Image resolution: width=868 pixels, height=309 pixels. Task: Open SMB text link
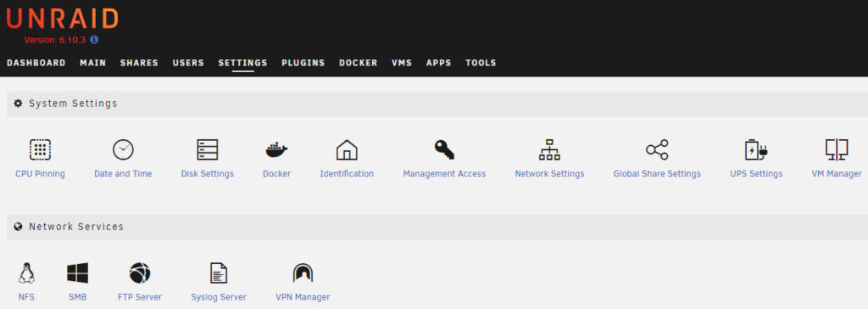(77, 297)
